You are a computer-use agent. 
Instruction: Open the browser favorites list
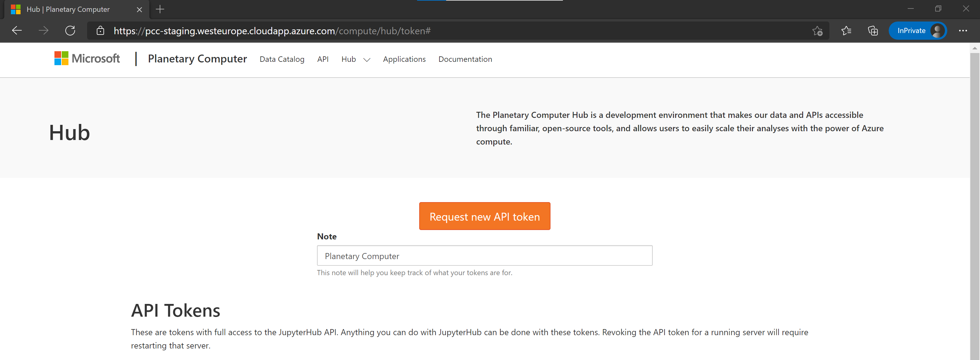[846, 31]
